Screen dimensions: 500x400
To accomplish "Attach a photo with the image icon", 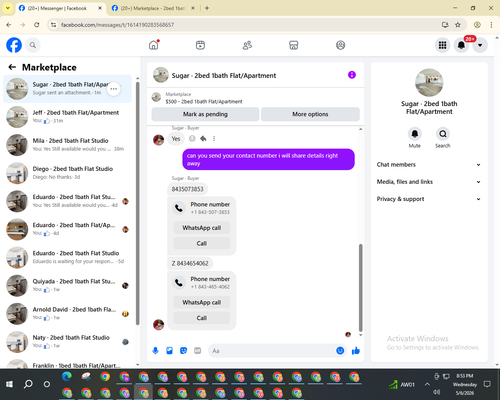I will [x=169, y=351].
